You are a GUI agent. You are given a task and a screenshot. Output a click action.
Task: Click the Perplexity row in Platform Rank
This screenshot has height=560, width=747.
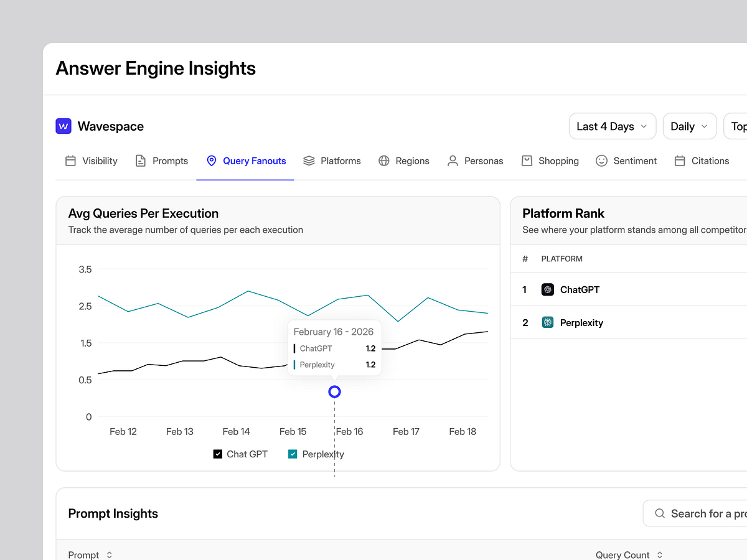tap(629, 322)
